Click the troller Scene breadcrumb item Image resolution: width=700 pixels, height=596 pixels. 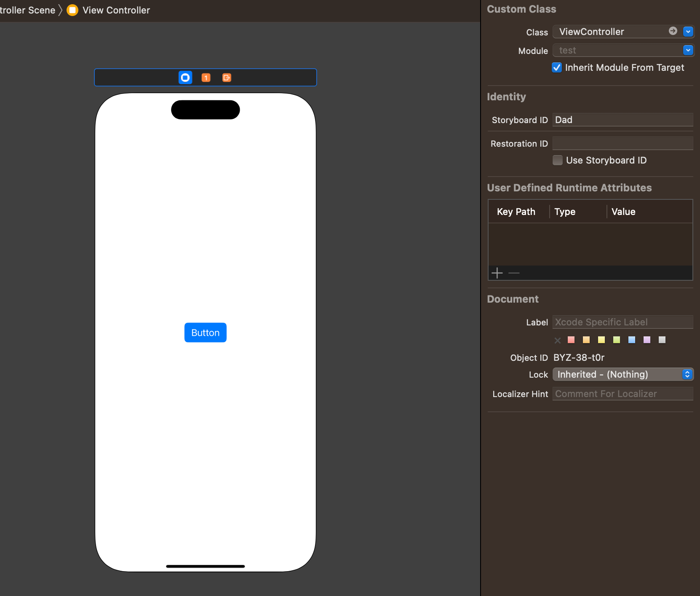(x=28, y=10)
